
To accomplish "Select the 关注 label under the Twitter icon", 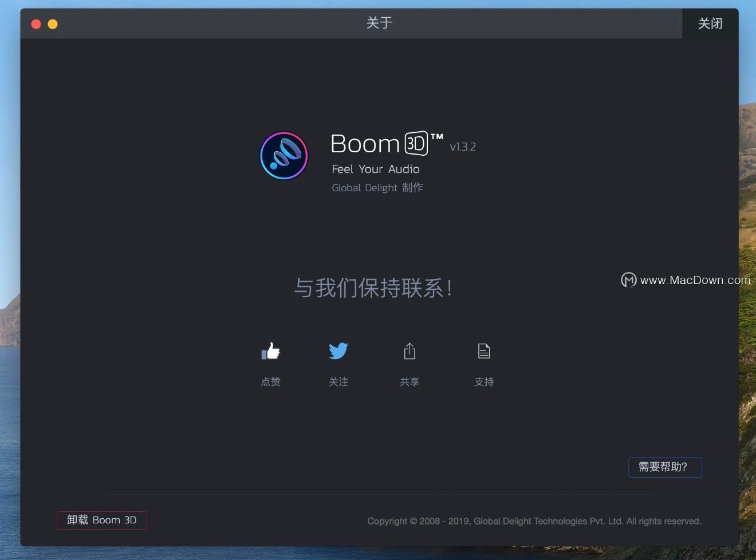I will click(x=338, y=382).
